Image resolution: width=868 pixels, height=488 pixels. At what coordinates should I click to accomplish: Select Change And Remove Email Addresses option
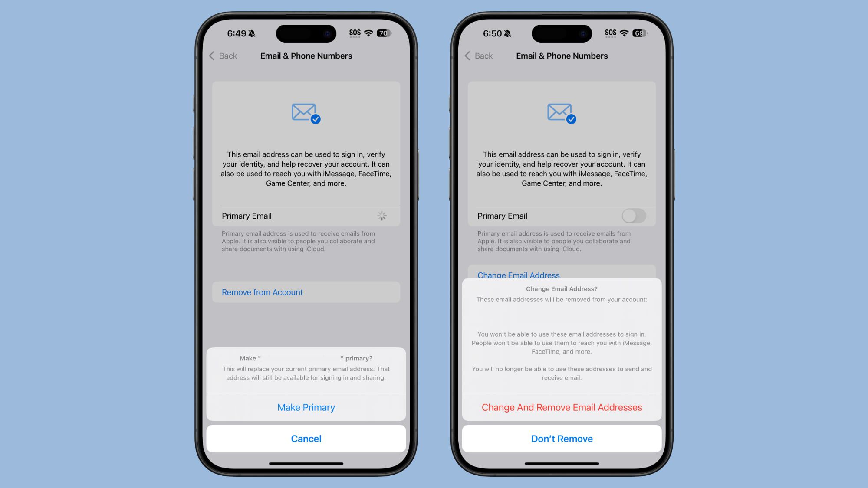[x=562, y=407]
